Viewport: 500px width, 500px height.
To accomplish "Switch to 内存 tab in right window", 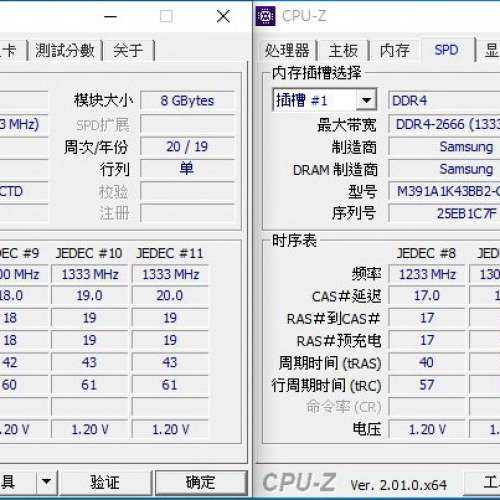I will click(395, 51).
